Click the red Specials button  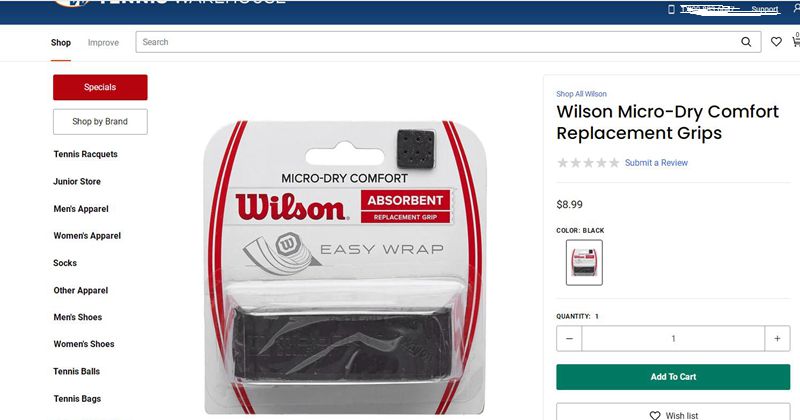click(100, 87)
